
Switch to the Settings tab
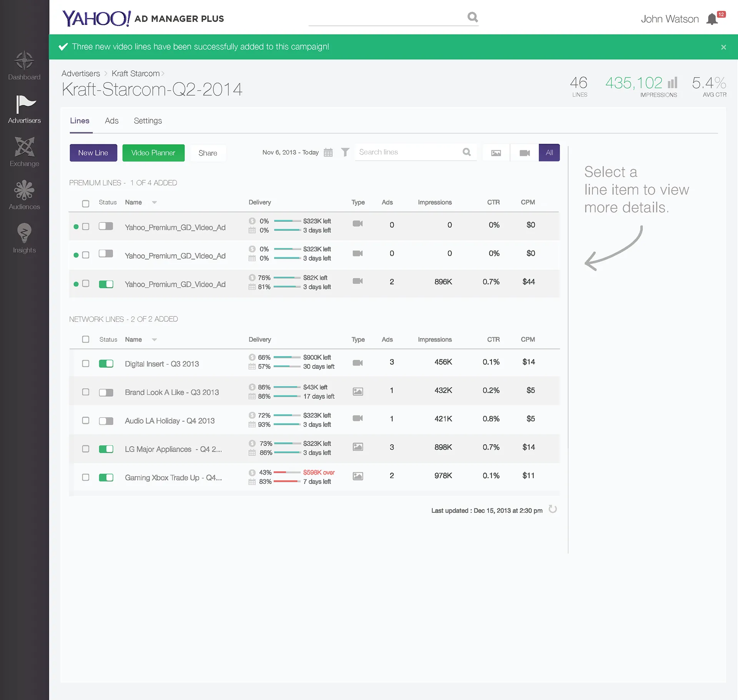(x=148, y=121)
